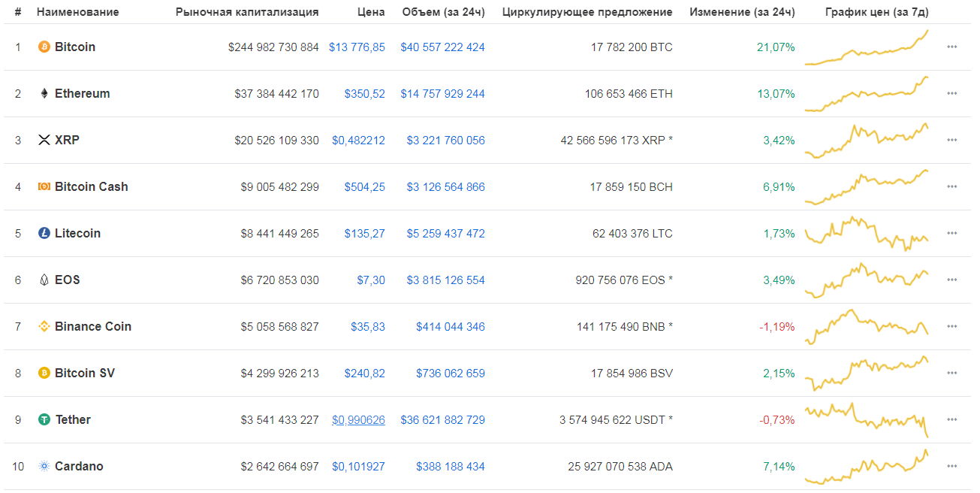Open the three-dot menu for EOS
The image size is (980, 493).
[x=952, y=280]
